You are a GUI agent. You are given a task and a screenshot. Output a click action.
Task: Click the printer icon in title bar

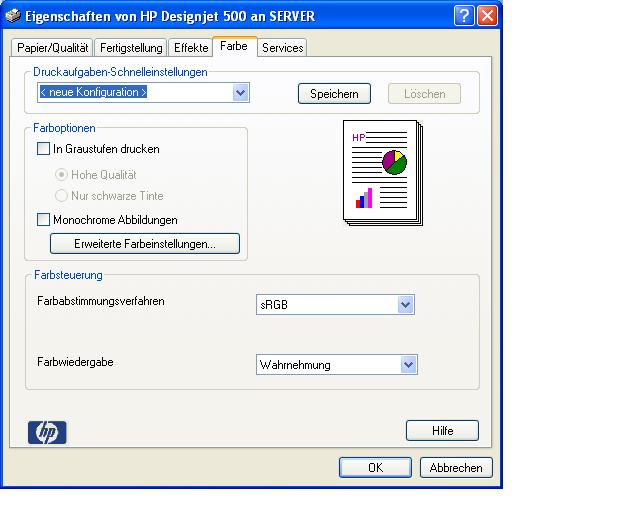tap(13, 16)
